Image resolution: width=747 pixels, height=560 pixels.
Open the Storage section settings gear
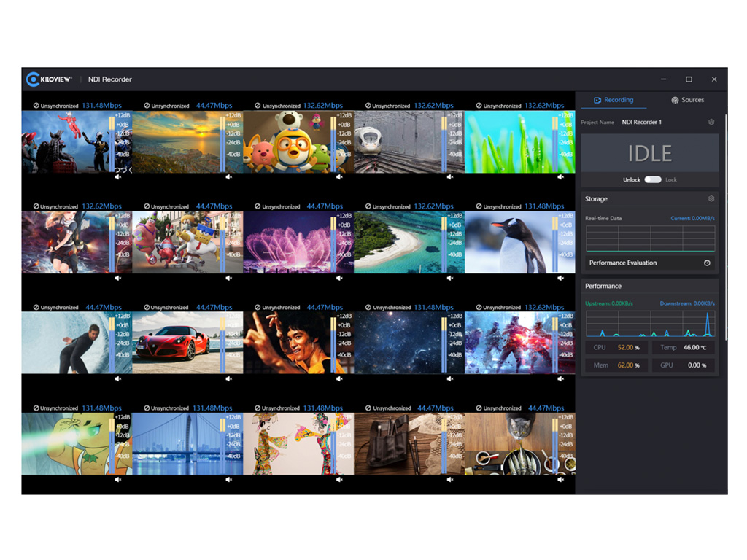711,198
